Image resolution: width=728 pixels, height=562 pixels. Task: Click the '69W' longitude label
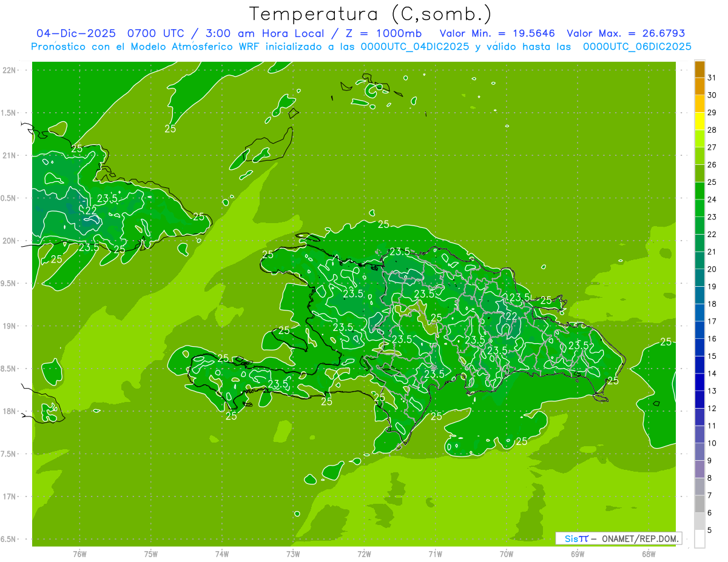tap(578, 554)
